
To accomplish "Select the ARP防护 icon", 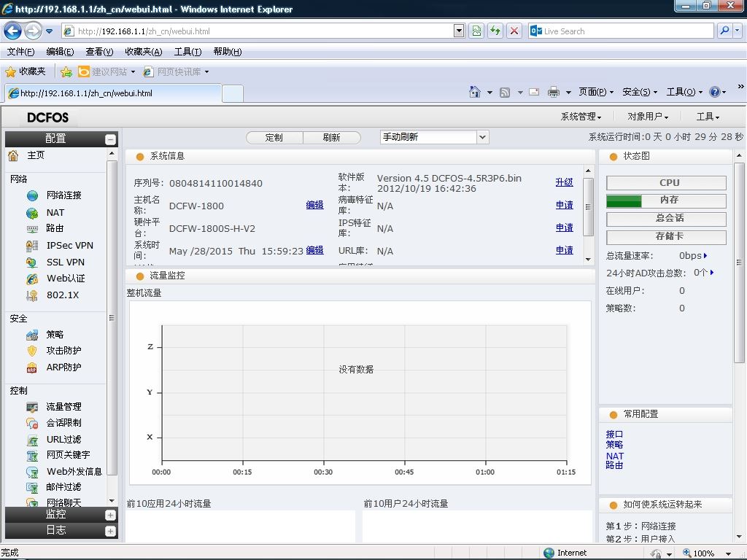I will click(32, 367).
